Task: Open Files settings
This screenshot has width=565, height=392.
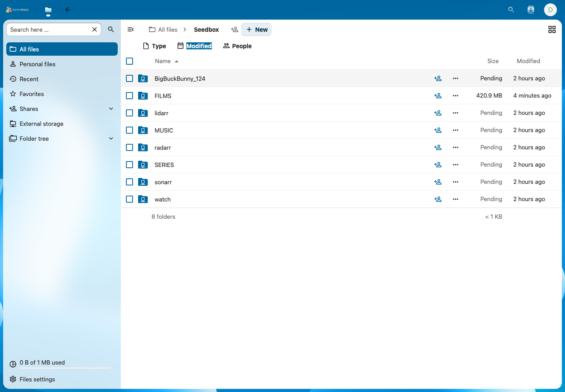Action: 62,379
